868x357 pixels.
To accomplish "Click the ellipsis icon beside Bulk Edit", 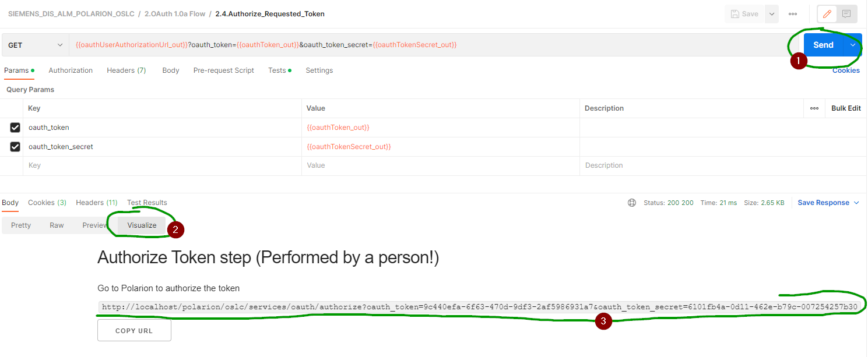I will [x=814, y=108].
